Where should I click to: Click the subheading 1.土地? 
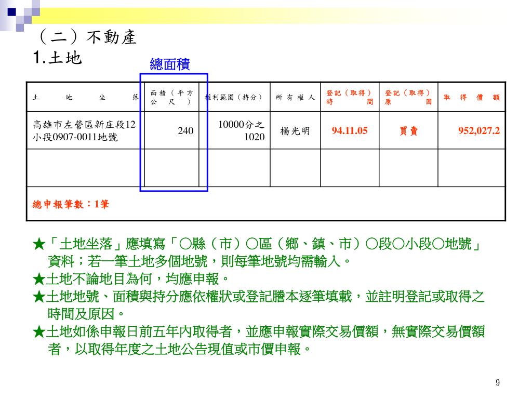[58, 57]
